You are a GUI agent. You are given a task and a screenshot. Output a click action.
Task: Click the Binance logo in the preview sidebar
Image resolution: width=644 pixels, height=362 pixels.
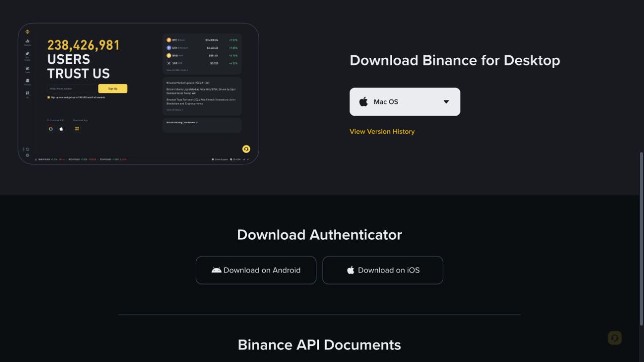(27, 32)
